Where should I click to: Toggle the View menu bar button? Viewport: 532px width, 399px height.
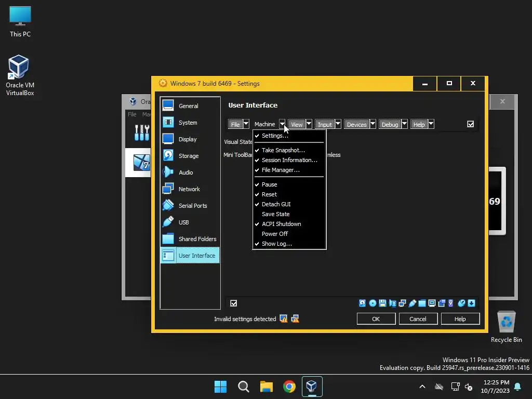tap(297, 124)
